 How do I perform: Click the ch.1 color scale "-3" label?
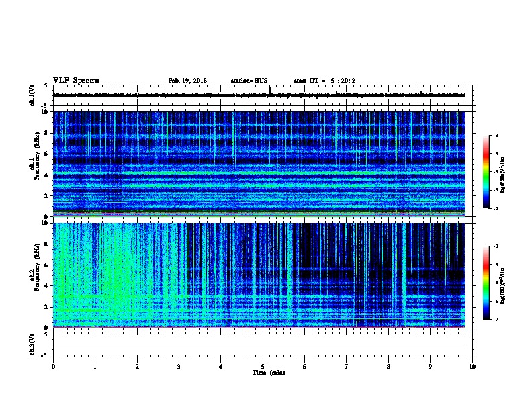[x=495, y=136]
